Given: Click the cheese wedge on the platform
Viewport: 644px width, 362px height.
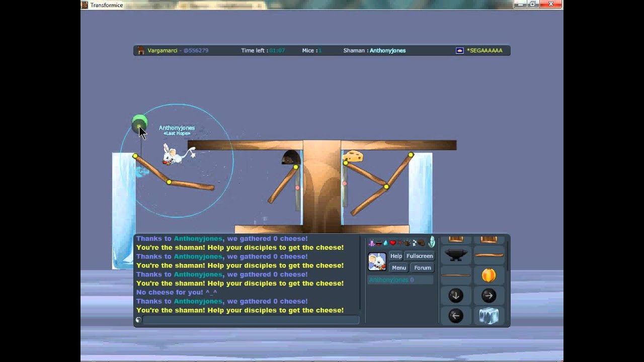Looking at the screenshot, I should 353,156.
